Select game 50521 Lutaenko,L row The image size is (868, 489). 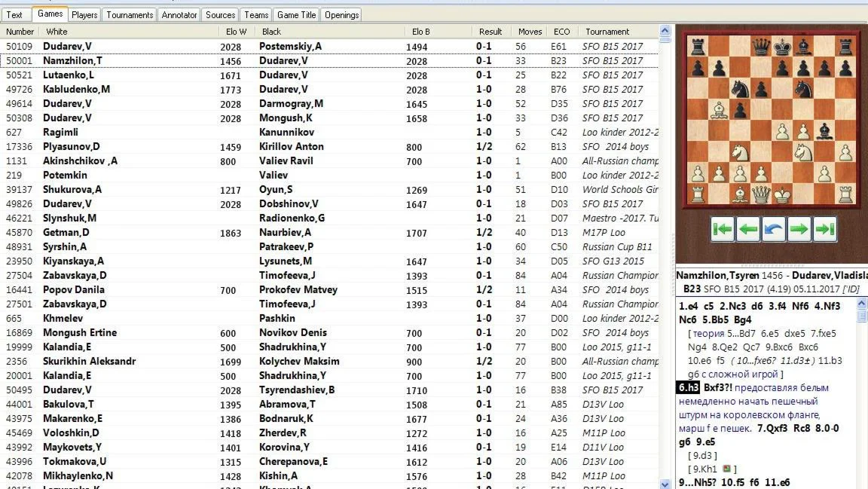329,75
